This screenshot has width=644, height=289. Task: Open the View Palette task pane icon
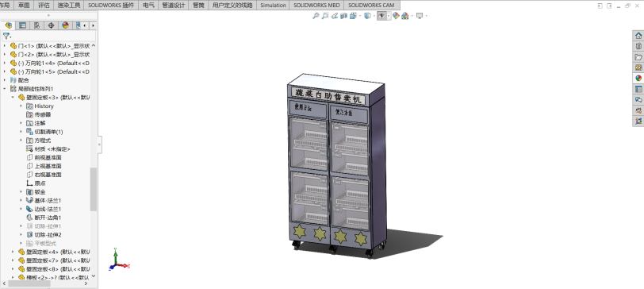click(638, 67)
